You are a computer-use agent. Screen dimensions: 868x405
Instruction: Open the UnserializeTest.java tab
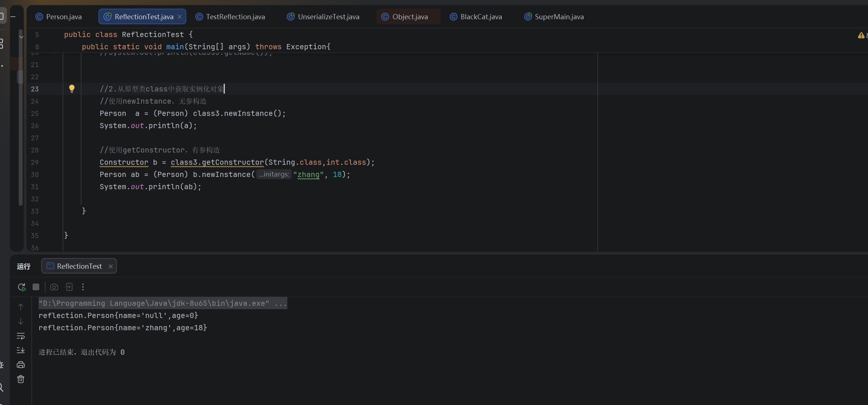(x=323, y=17)
